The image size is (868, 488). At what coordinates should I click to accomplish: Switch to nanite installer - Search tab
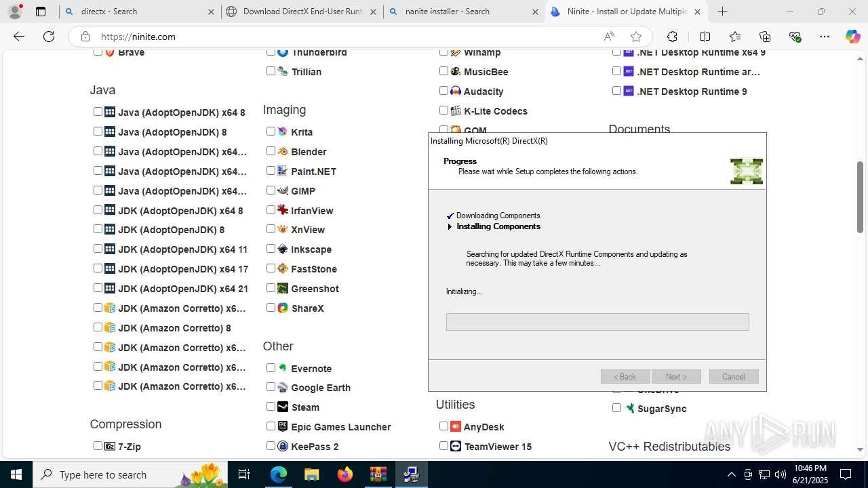tap(465, 12)
